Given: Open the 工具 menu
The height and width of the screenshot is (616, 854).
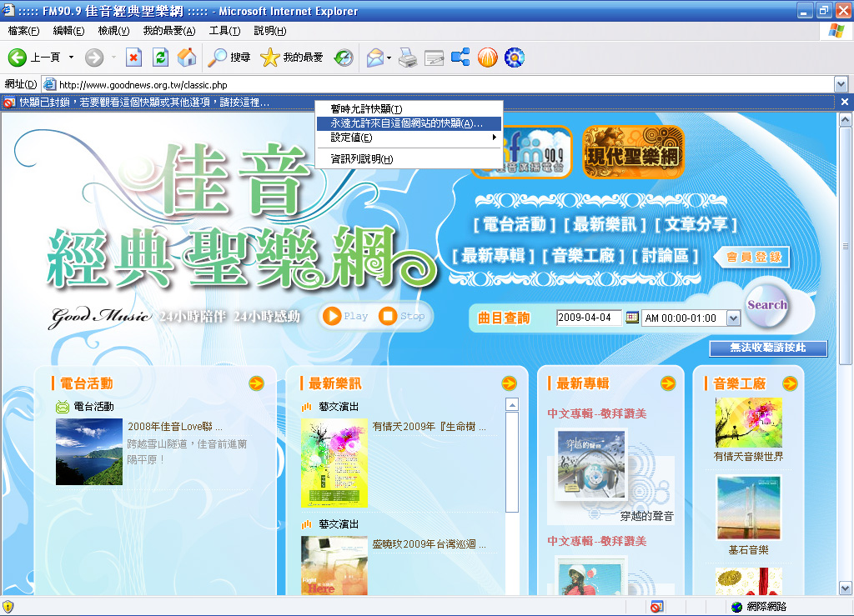Looking at the screenshot, I should pos(224,31).
